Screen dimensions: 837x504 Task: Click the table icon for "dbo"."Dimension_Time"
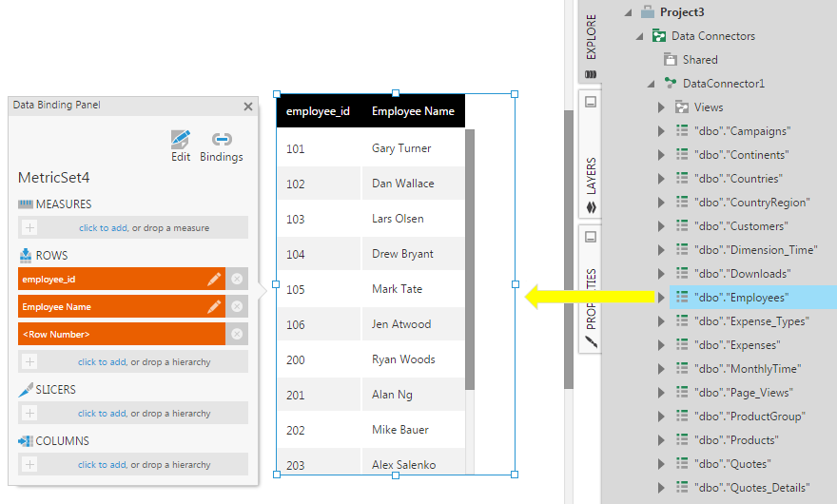pyautogui.click(x=682, y=249)
